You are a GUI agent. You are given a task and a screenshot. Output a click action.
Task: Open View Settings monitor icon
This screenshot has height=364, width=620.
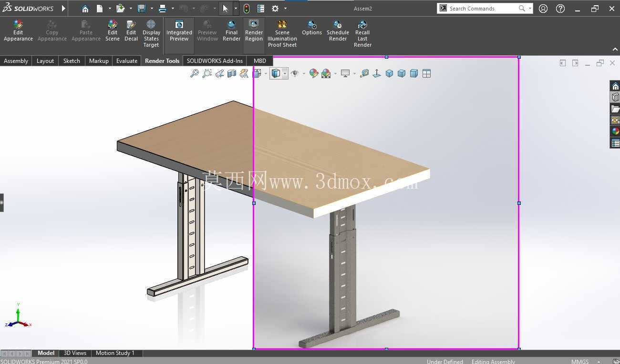[345, 73]
